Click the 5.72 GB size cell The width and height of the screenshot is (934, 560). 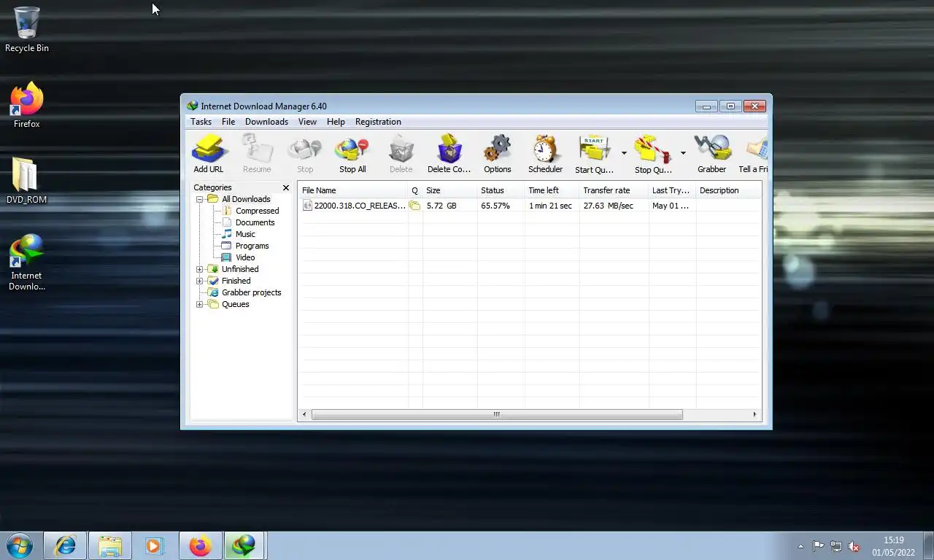pos(441,206)
